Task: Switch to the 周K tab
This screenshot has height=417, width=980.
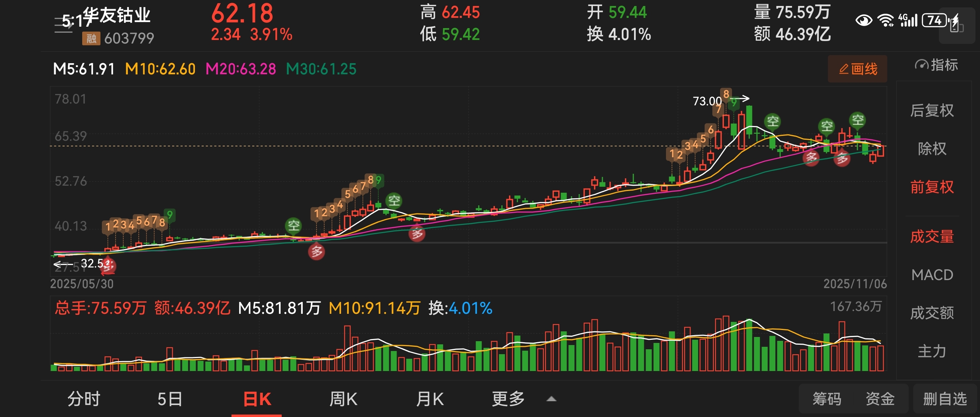Action: click(x=343, y=399)
